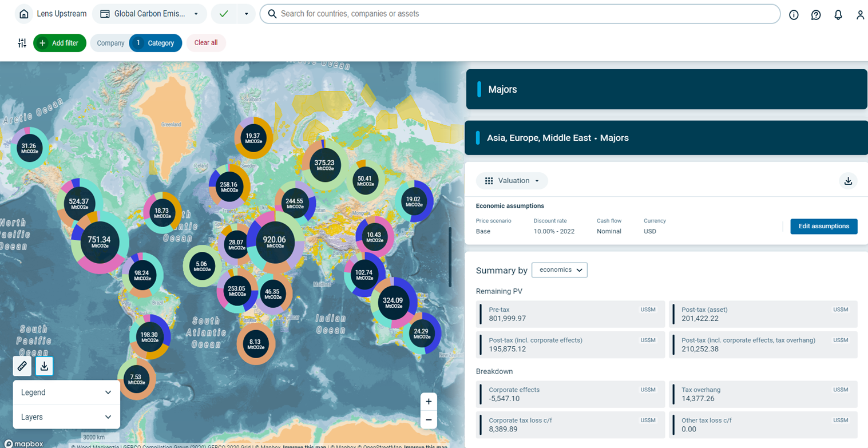This screenshot has width=868, height=448.
Task: Download the map image
Action: (x=44, y=366)
